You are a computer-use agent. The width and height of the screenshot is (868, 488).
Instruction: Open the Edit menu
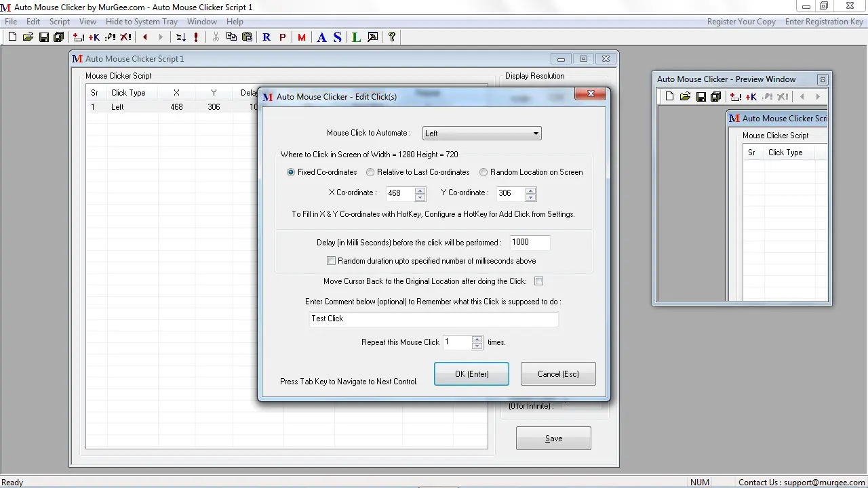(x=33, y=22)
